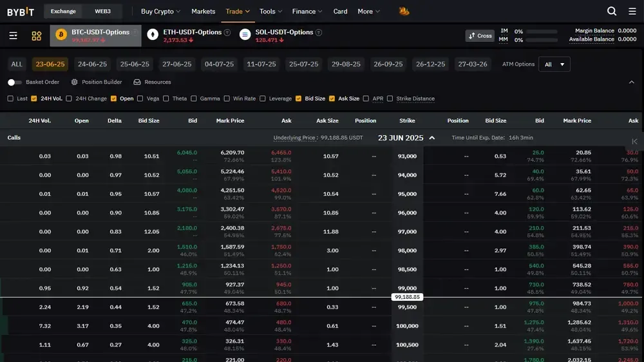644x362 pixels.
Task: Enable the Gamma checkbox
Action: point(194,99)
